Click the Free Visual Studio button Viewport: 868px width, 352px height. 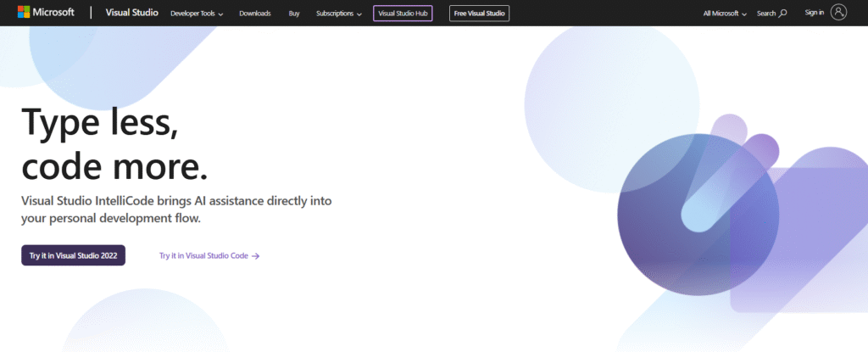coord(480,14)
